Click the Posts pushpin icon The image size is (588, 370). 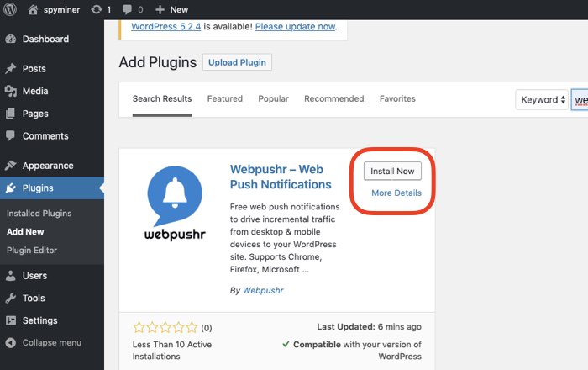[x=11, y=69]
